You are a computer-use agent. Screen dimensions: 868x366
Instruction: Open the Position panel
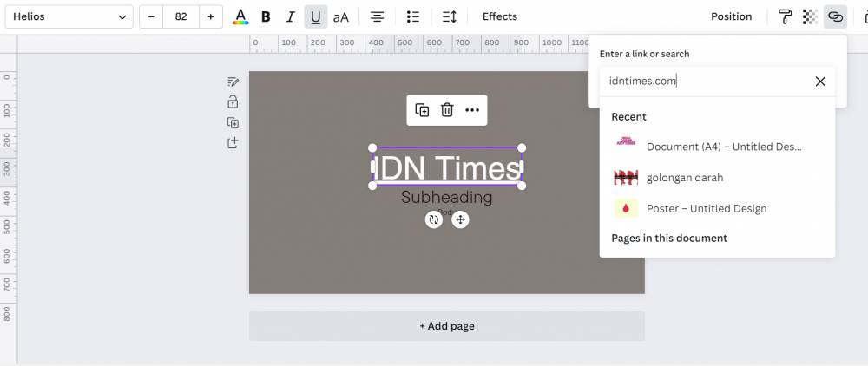[x=731, y=16]
